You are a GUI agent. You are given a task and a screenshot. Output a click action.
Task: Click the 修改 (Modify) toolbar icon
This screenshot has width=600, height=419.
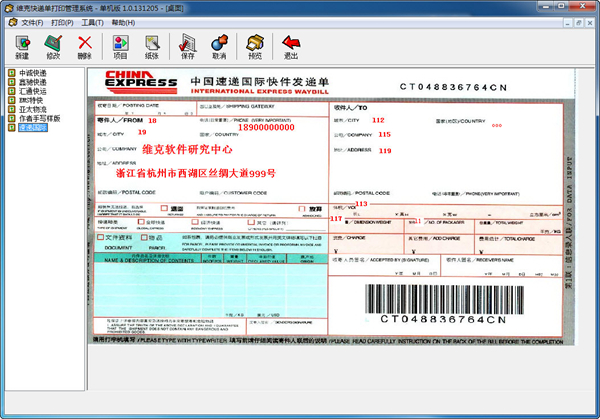tap(53, 47)
